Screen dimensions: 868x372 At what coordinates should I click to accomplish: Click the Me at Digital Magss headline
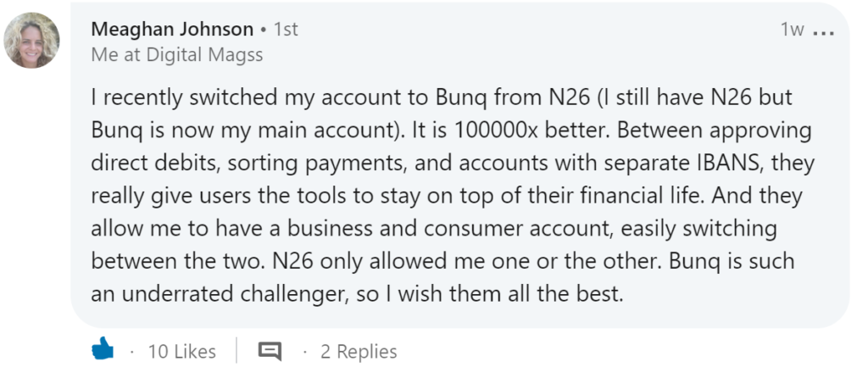[x=176, y=56]
